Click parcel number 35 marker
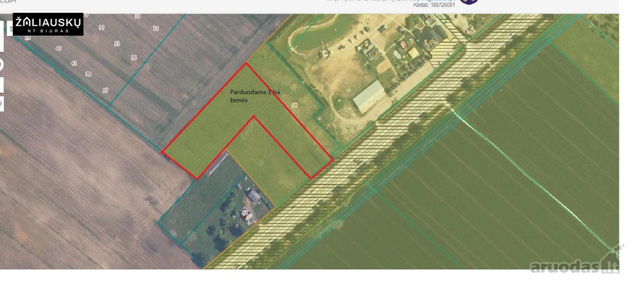 (x=134, y=58)
